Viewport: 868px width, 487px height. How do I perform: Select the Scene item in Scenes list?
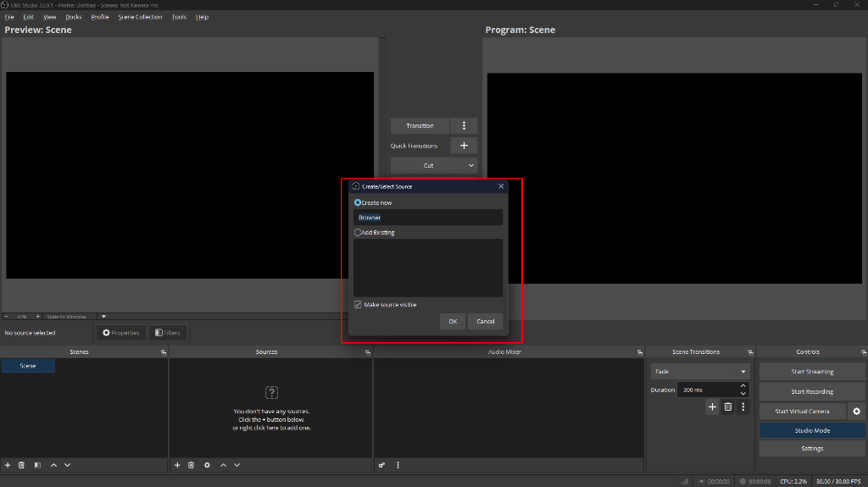point(28,366)
